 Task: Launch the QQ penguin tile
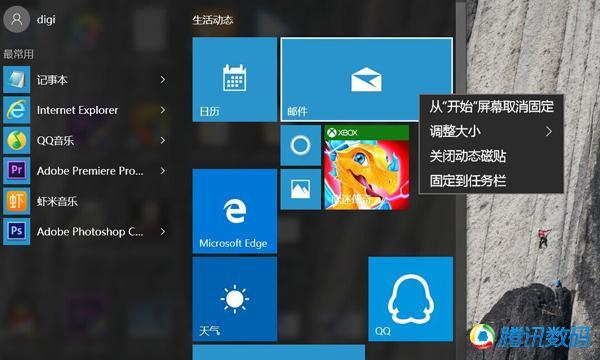[411, 299]
